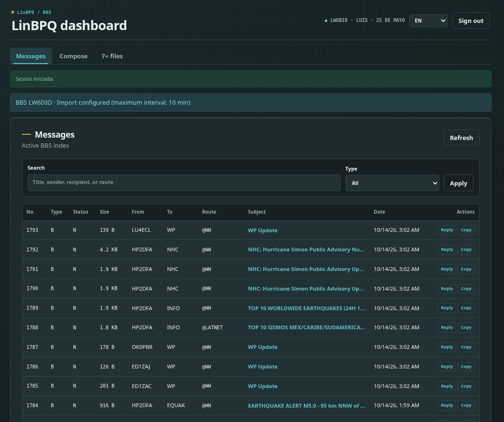The height and width of the screenshot is (422, 504).
Task: Click the Date column header
Action: click(x=379, y=212)
